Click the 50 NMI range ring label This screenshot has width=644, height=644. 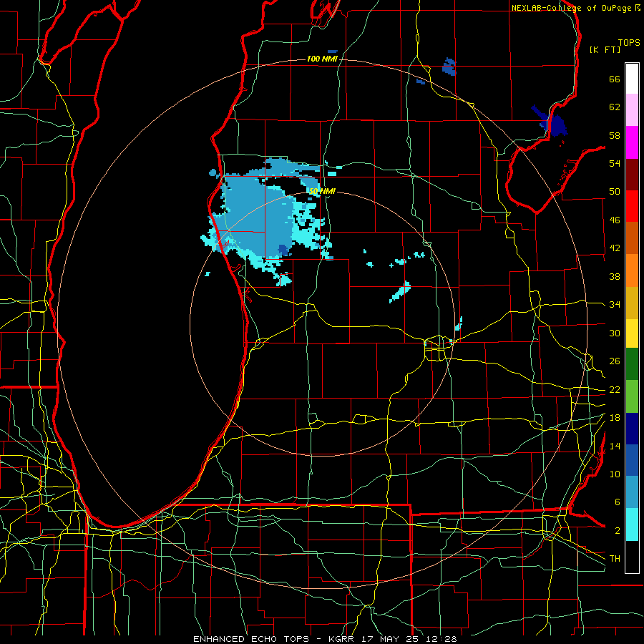(323, 191)
